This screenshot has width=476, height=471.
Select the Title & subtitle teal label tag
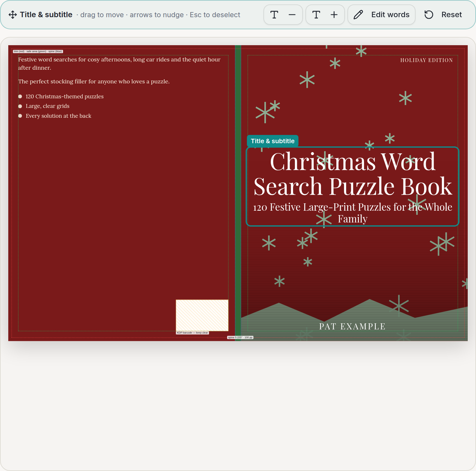tap(272, 141)
